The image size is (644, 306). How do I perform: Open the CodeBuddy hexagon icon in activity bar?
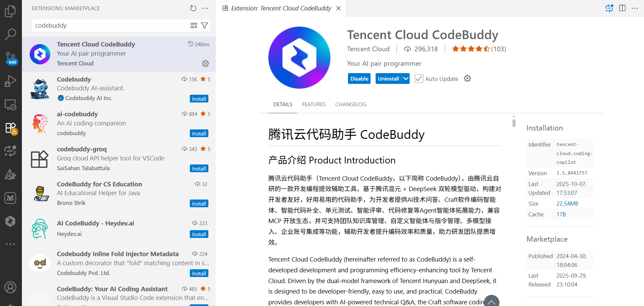coord(10,221)
